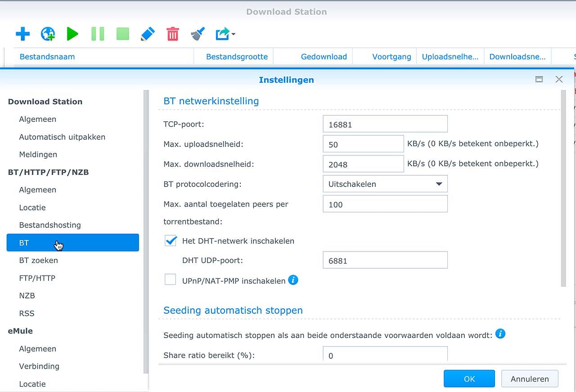Open the info tooltip beside UPnP/NAT-PMP
The height and width of the screenshot is (392, 576).
(293, 280)
